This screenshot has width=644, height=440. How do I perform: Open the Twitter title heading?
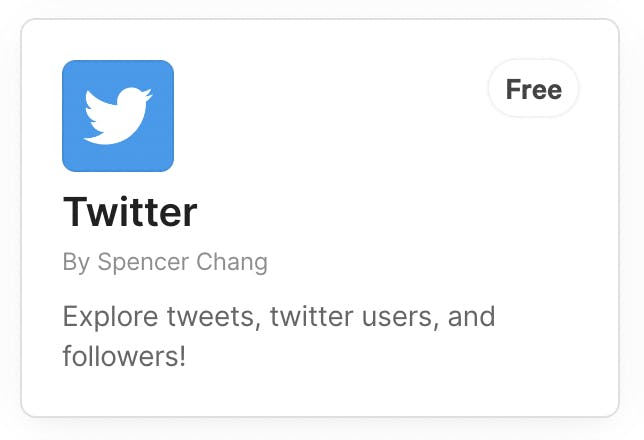(130, 212)
